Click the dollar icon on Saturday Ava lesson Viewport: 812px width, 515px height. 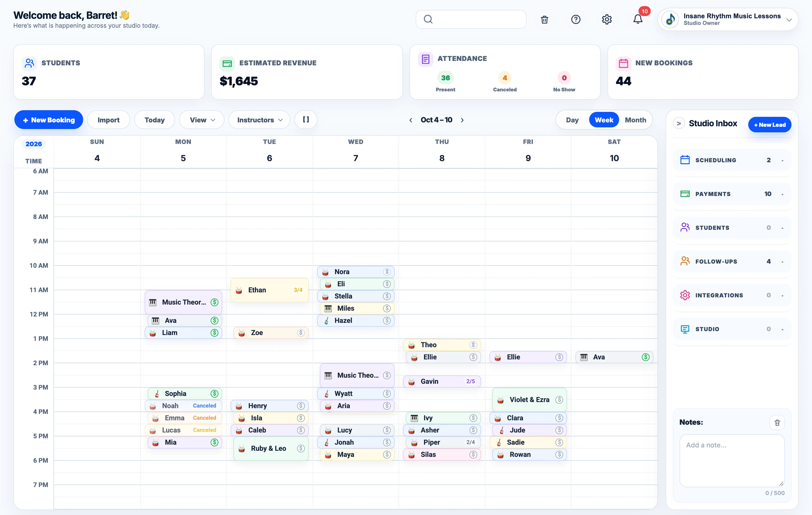pyautogui.click(x=645, y=357)
